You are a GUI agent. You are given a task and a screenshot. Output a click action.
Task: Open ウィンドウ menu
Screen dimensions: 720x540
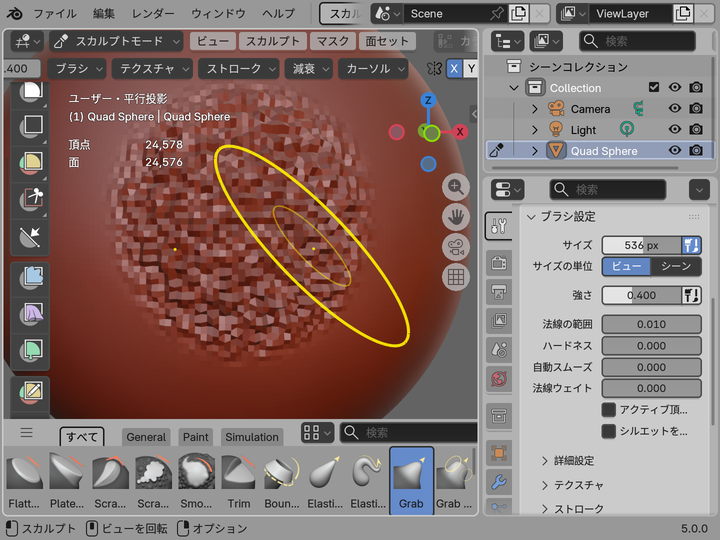[219, 14]
